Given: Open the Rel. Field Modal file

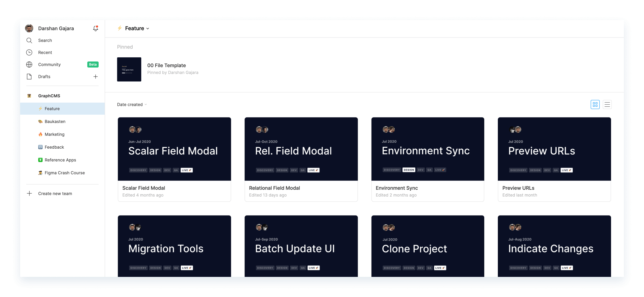Looking at the screenshot, I should click(x=301, y=149).
